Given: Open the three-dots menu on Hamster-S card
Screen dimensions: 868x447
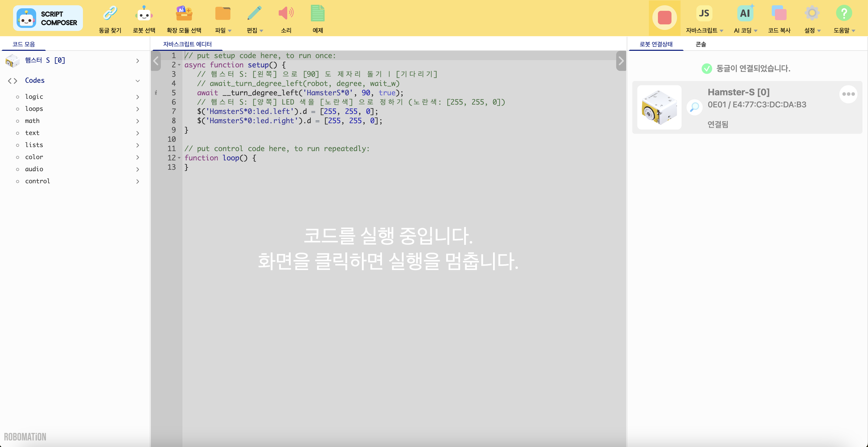Looking at the screenshot, I should click(848, 94).
